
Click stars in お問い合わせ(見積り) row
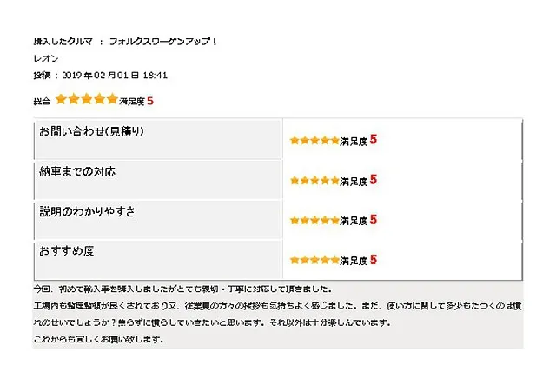point(314,141)
